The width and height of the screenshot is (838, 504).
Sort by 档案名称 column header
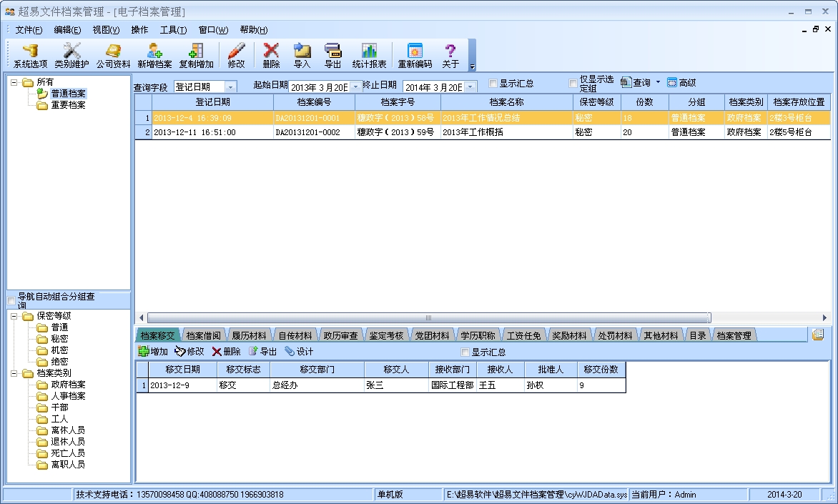[506, 102]
